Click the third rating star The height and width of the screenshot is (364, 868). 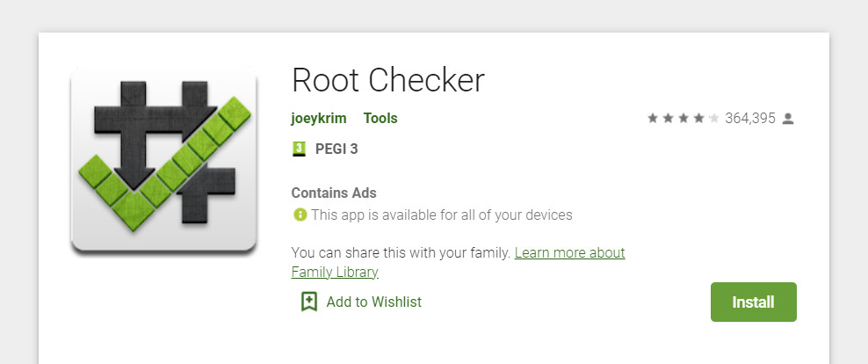[684, 118]
